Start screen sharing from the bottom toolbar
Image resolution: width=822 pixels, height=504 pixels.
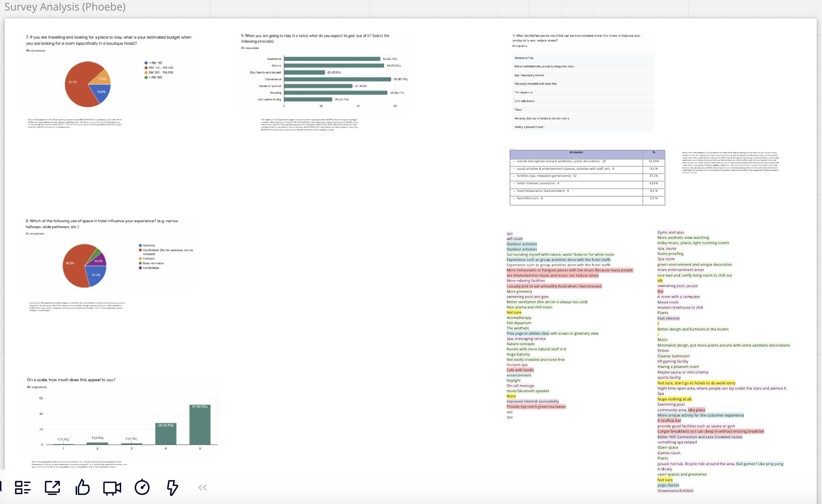pyautogui.click(x=52, y=488)
